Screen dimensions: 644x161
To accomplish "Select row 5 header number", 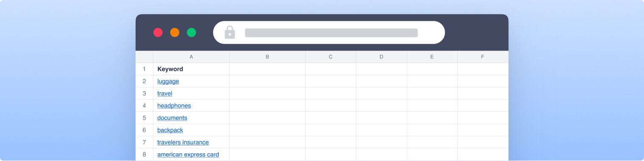I will [x=144, y=118].
